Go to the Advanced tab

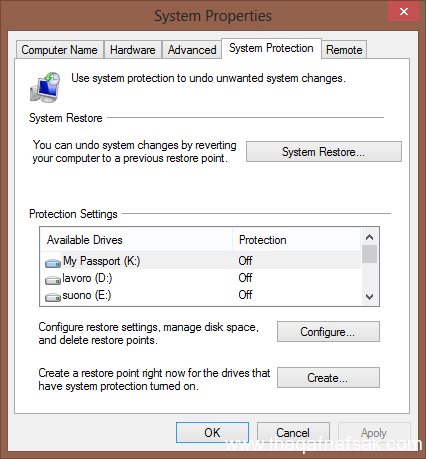[192, 50]
